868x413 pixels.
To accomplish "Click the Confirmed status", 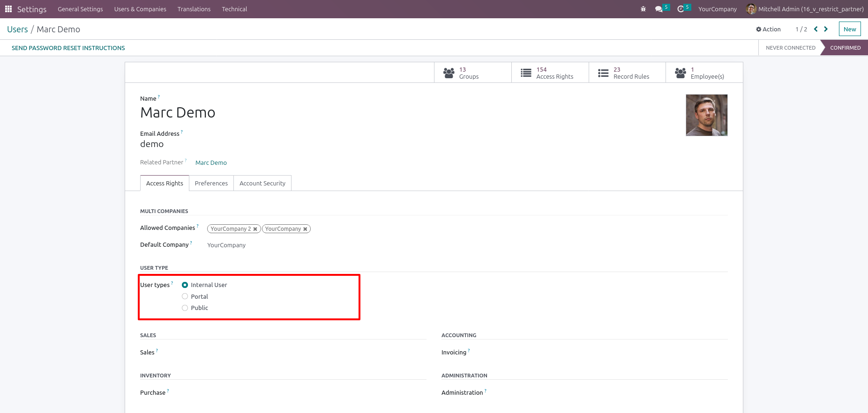I will click(x=845, y=48).
